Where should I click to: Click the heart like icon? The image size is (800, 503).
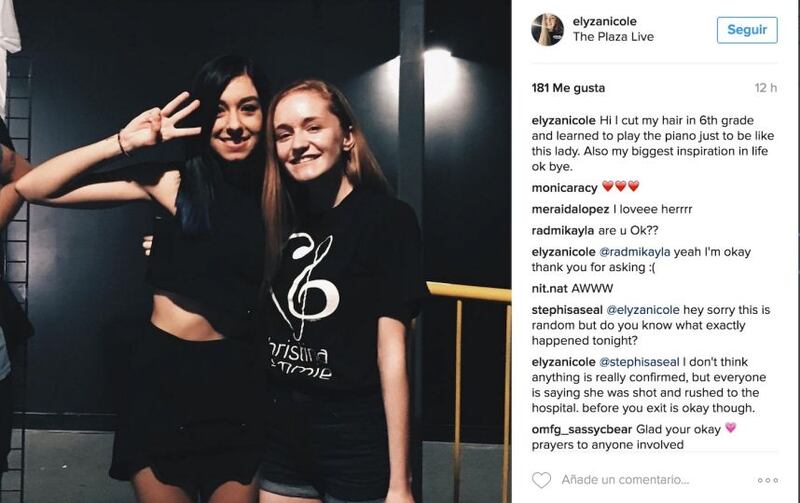click(541, 480)
